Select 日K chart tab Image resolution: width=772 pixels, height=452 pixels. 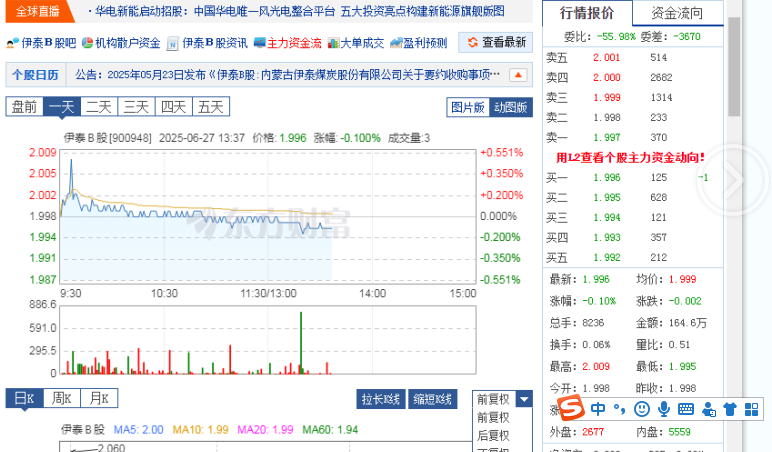click(x=24, y=398)
